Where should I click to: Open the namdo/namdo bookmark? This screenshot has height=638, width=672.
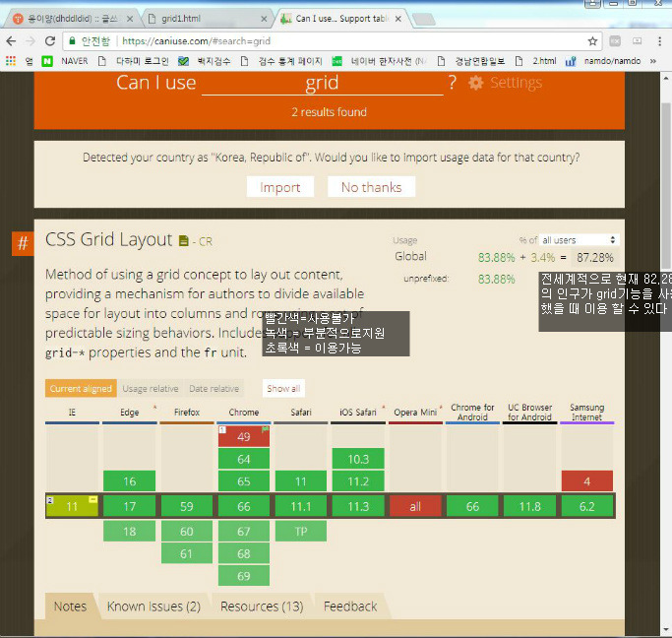pyautogui.click(x=603, y=61)
